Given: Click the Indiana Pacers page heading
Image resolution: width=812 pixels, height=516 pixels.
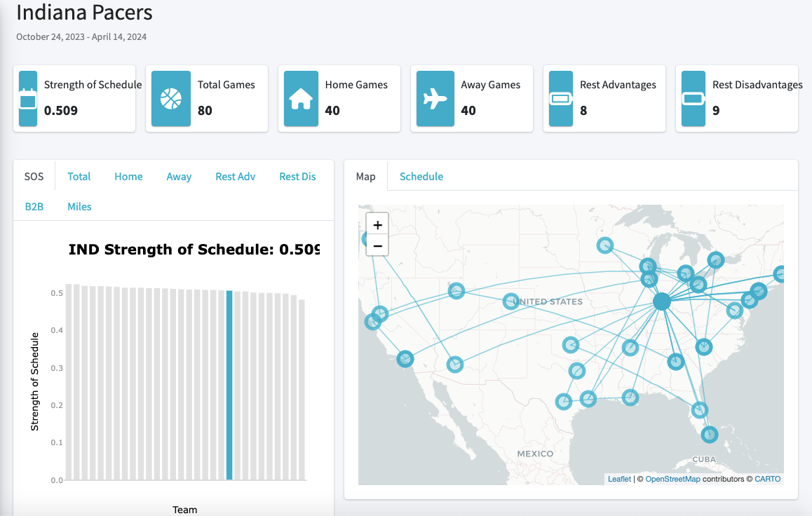Looking at the screenshot, I should (x=84, y=13).
